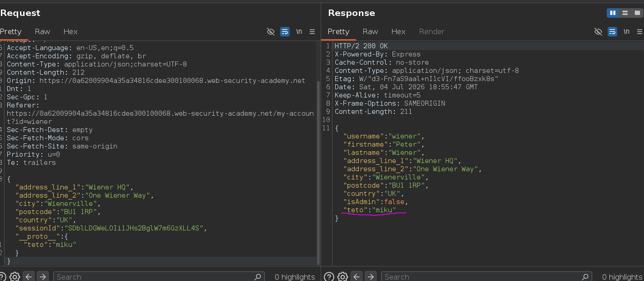Click the Origin header in Request
This screenshot has height=281, width=644.
[156, 81]
